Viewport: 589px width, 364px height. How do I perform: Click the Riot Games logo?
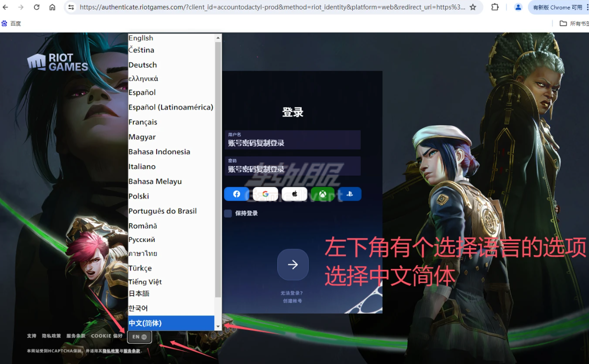(x=58, y=62)
